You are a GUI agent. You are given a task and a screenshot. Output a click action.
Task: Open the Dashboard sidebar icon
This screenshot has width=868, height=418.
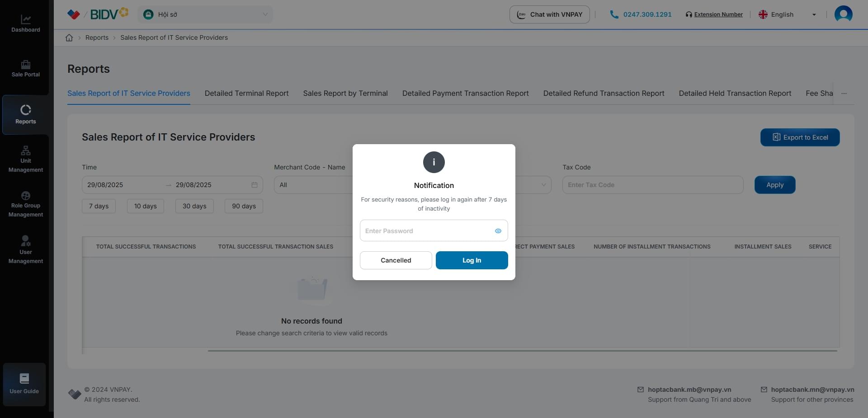point(25,23)
